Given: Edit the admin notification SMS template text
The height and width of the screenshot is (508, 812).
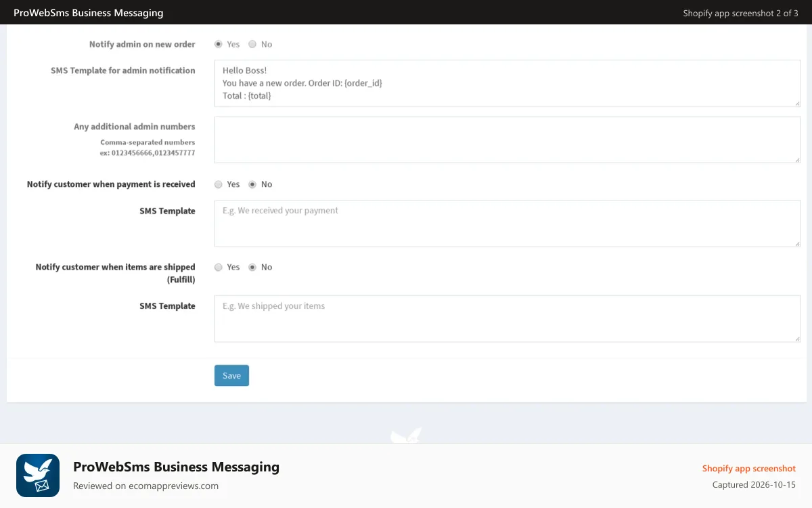Looking at the screenshot, I should (x=507, y=83).
